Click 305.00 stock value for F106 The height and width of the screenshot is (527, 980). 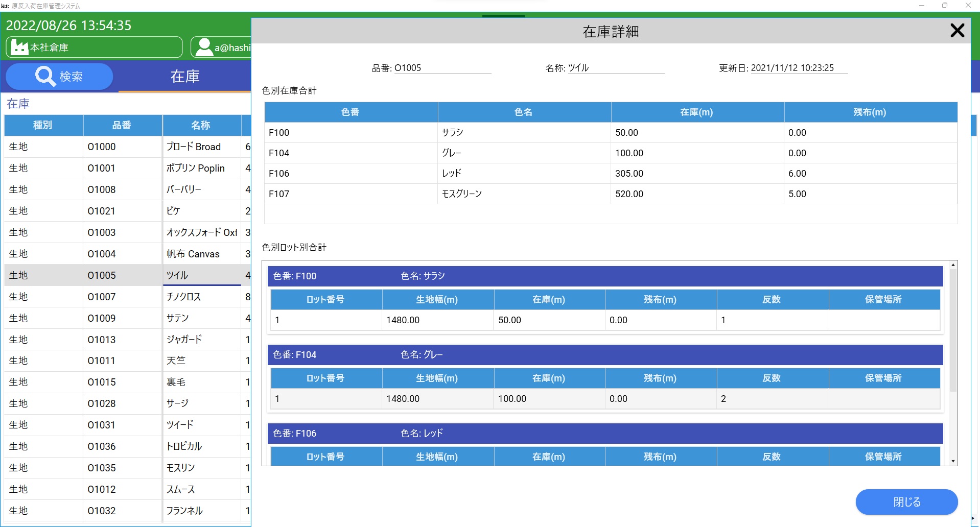coord(629,174)
